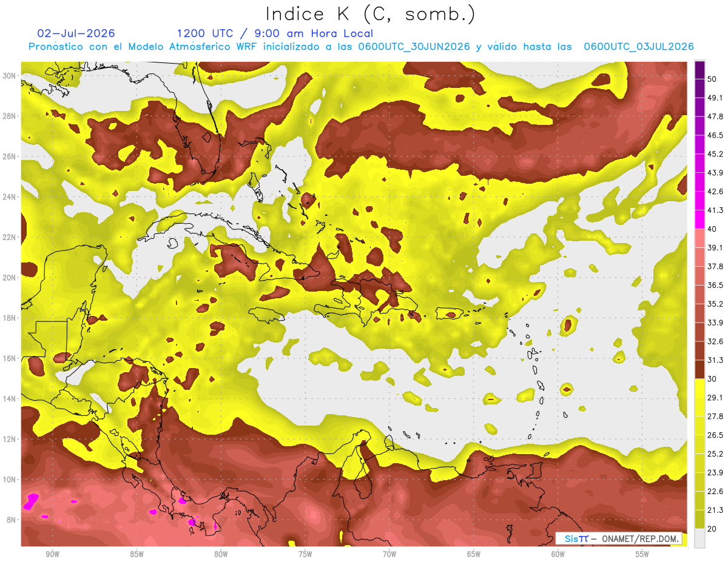
Task: Click colorbar value "21.3"
Action: (715, 510)
